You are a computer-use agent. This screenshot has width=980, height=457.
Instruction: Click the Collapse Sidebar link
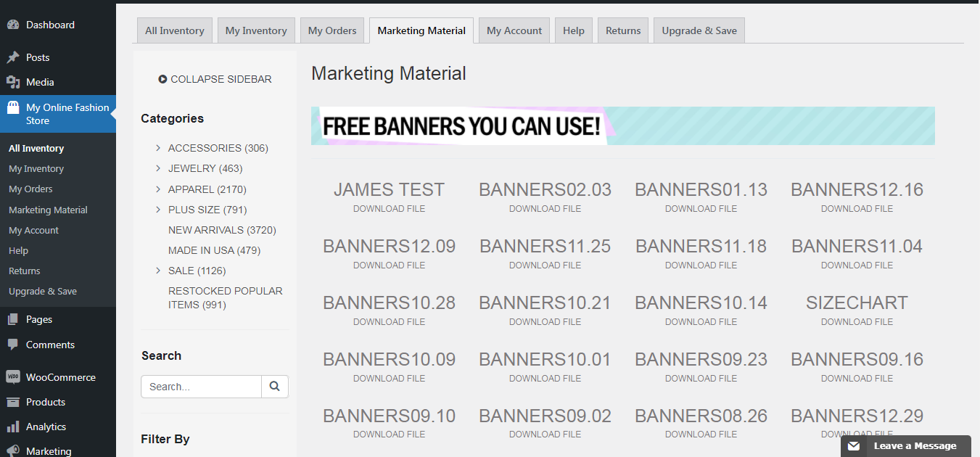coord(215,79)
